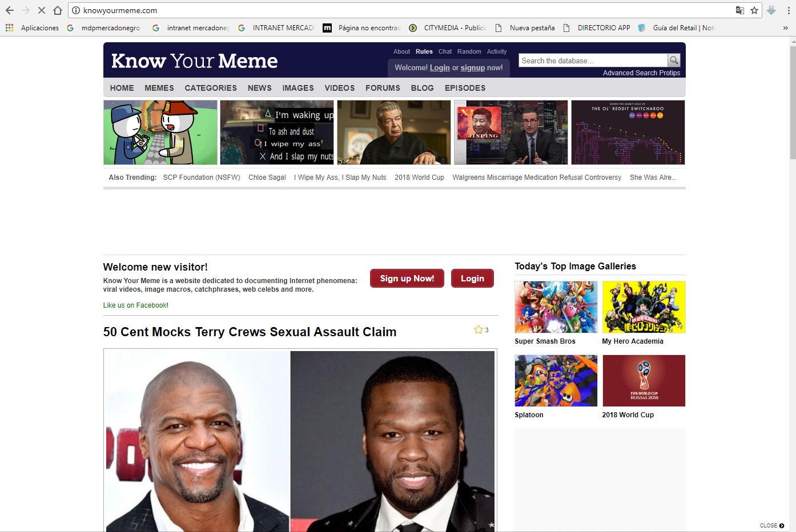Click the signup link in welcome banner
Image resolution: width=796 pixels, height=532 pixels.
tap(473, 67)
